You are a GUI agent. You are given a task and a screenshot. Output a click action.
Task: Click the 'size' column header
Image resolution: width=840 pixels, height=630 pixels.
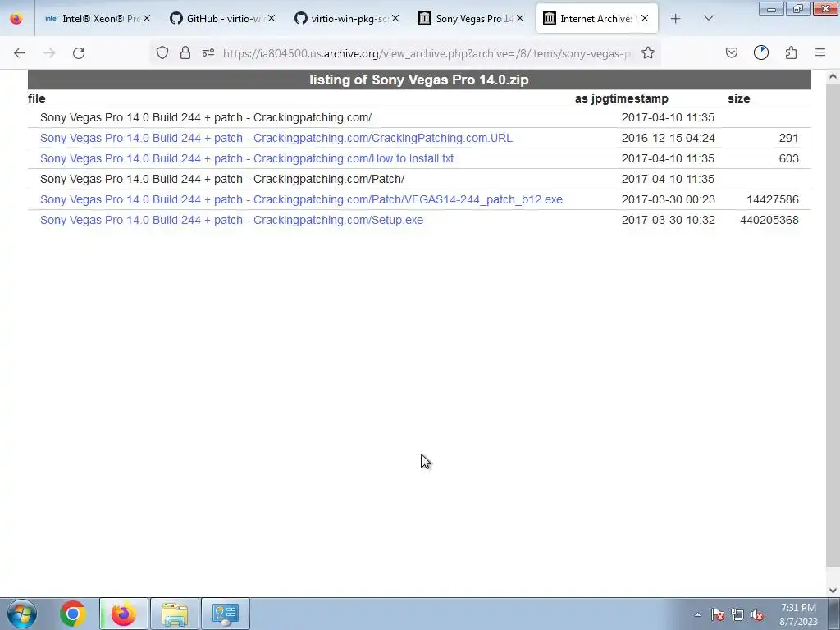(x=739, y=98)
